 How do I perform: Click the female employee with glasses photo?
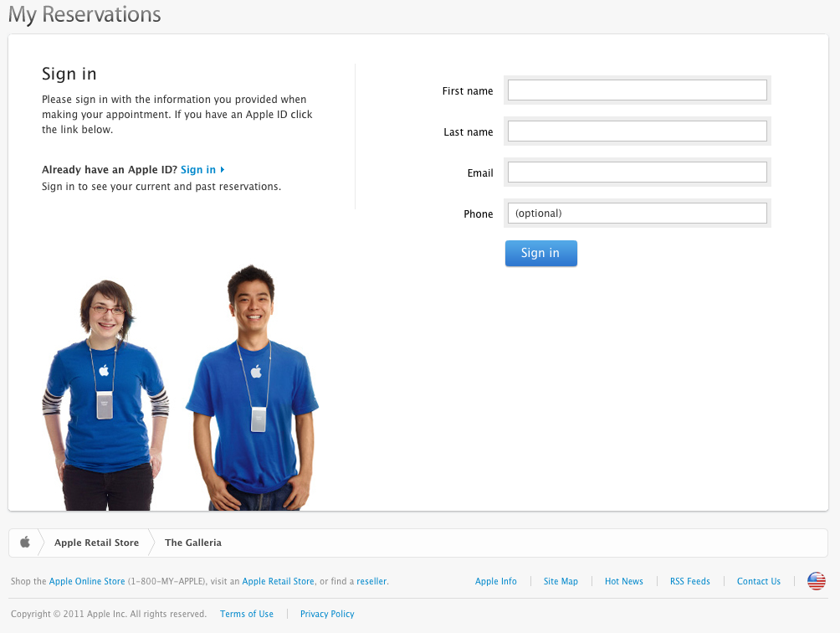[105, 395]
